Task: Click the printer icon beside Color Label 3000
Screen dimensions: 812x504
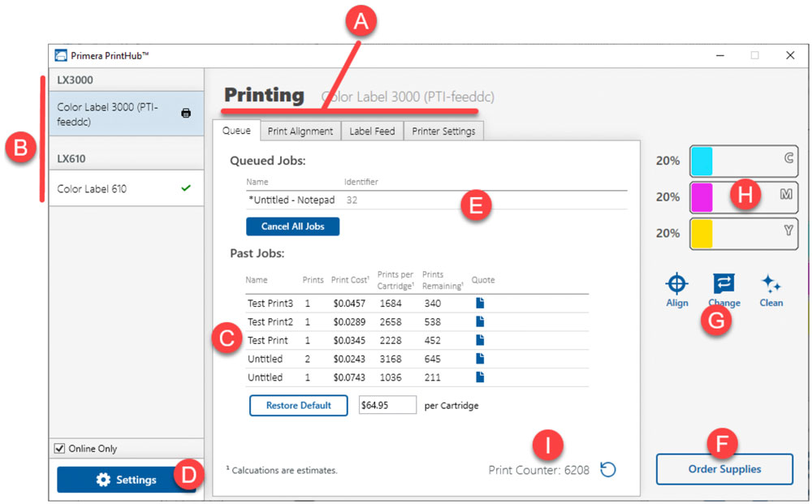Action: coord(186,114)
